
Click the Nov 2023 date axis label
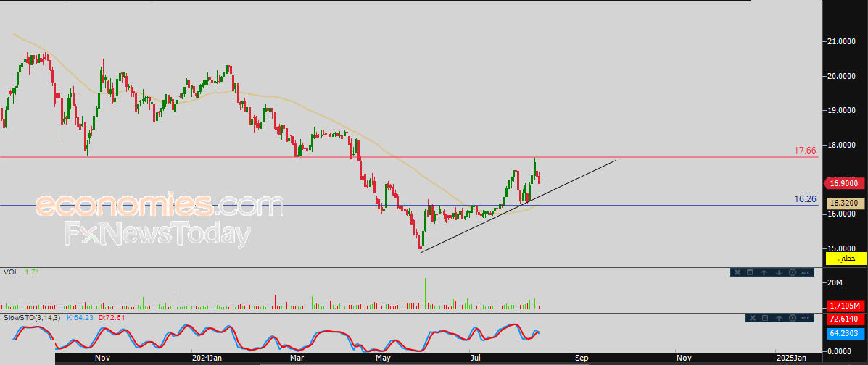102,358
